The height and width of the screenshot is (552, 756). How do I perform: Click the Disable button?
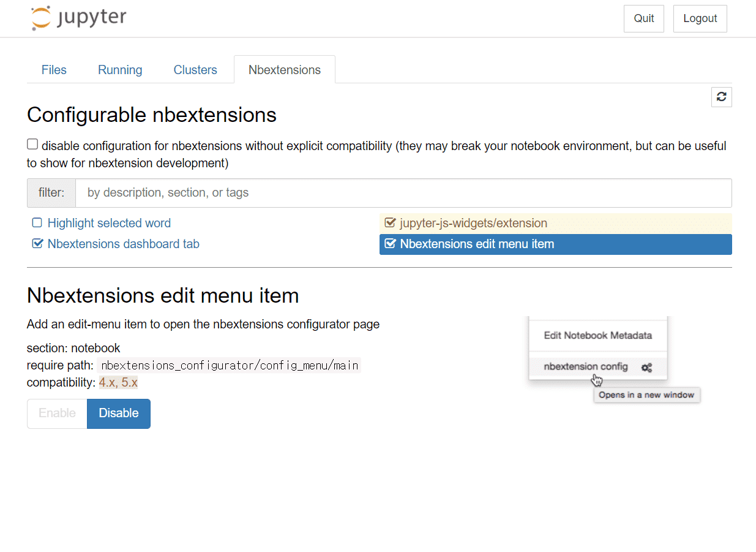coord(119,414)
